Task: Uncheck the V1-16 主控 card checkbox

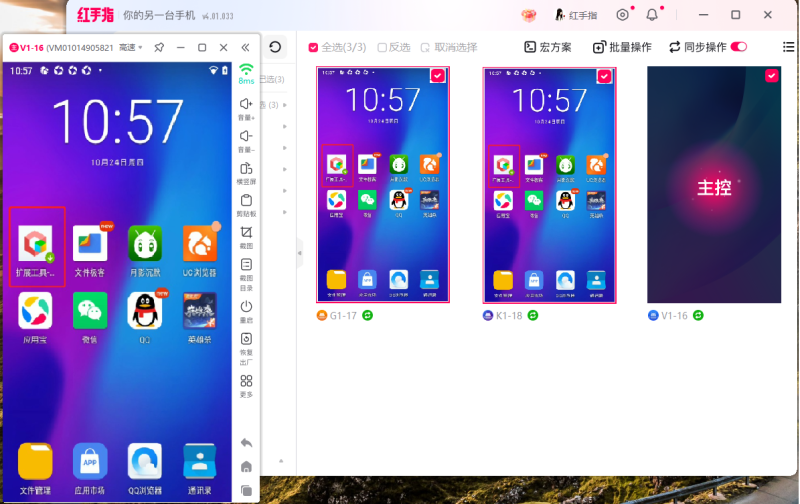Action: [771, 75]
